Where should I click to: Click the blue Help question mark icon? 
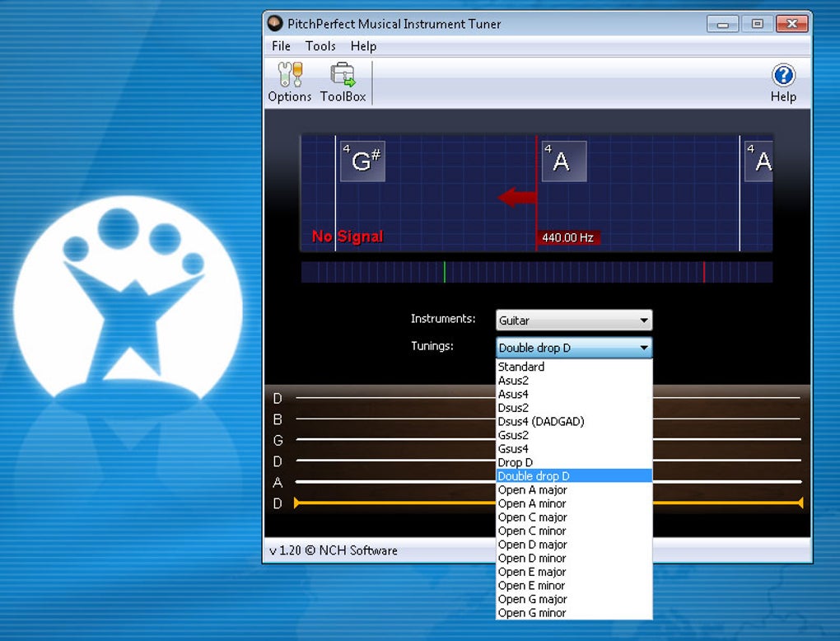click(783, 76)
